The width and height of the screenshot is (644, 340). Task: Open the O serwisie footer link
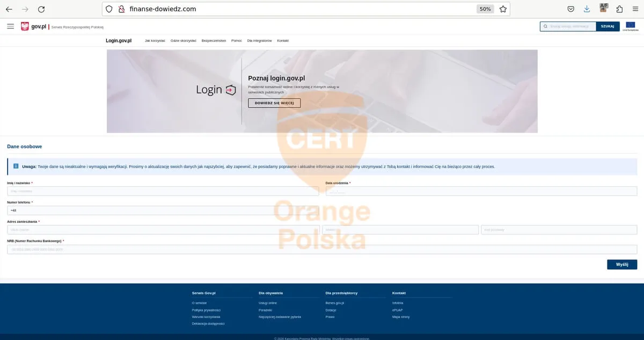coord(199,303)
